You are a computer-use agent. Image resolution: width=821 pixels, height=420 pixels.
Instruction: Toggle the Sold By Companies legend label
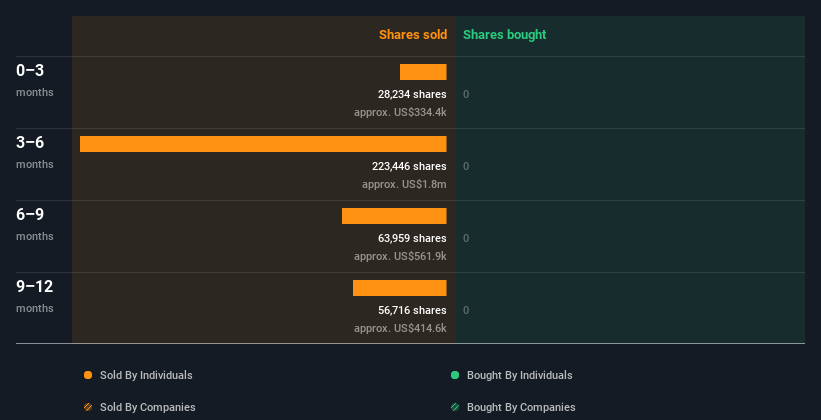click(148, 407)
